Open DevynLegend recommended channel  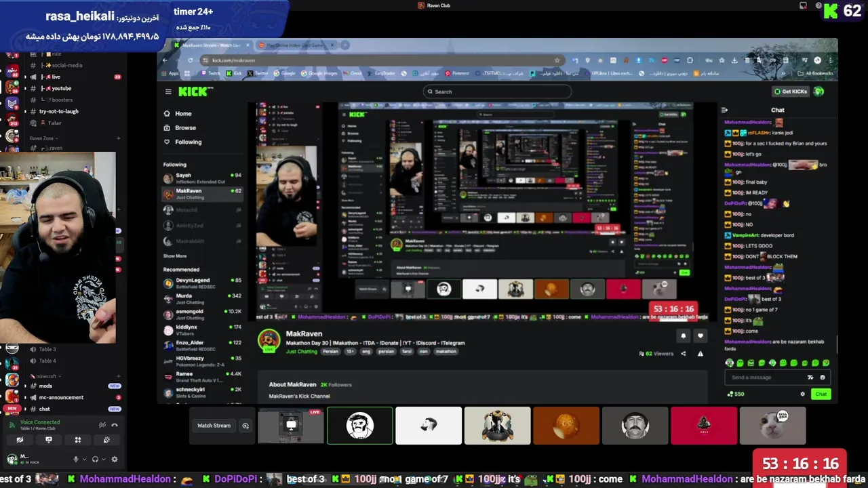[202, 283]
